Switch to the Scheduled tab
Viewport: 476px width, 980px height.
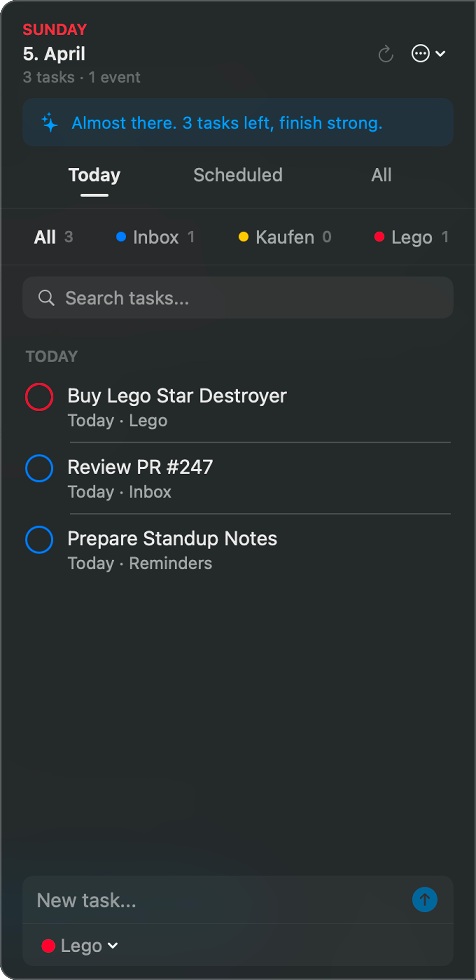238,175
